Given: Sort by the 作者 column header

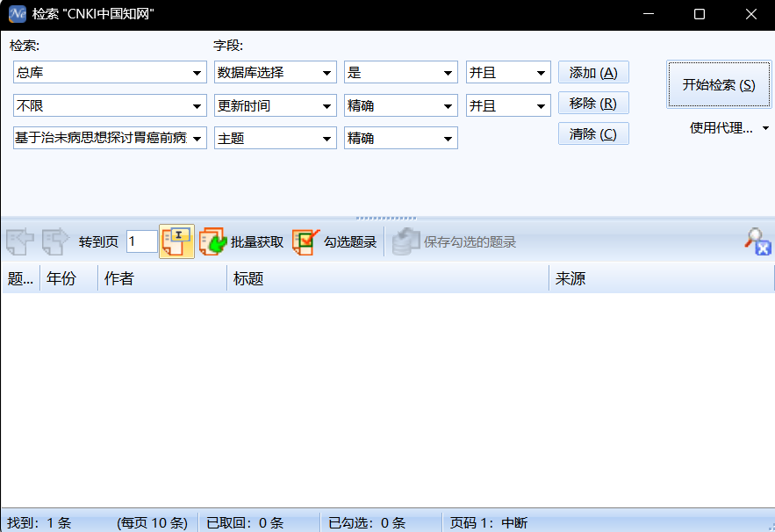Looking at the screenshot, I should click(x=162, y=278).
